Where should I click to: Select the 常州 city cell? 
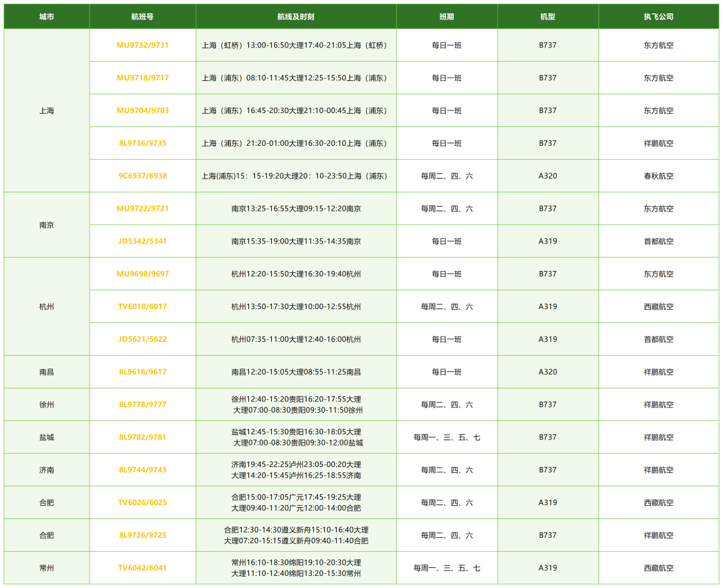point(47,569)
